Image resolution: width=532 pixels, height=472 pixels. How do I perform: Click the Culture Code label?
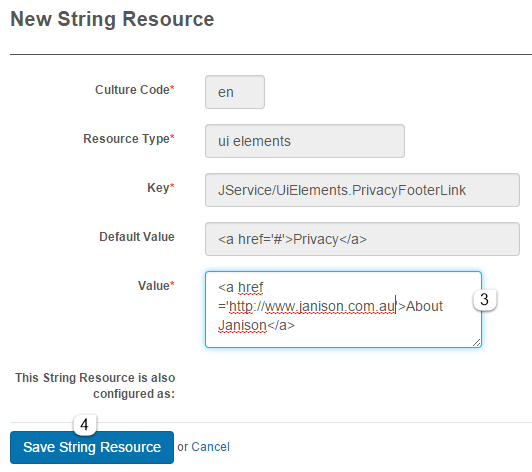135,90
